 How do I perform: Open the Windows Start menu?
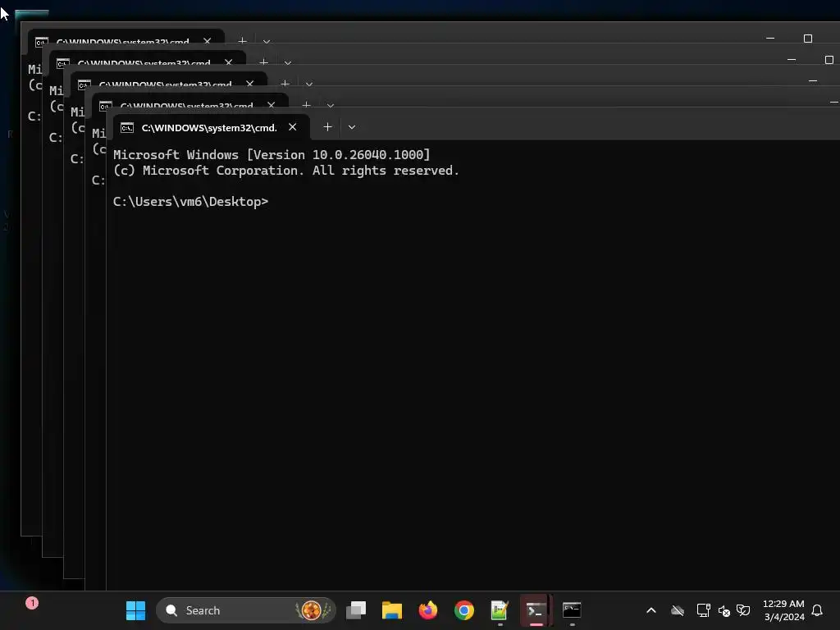pyautogui.click(x=135, y=610)
